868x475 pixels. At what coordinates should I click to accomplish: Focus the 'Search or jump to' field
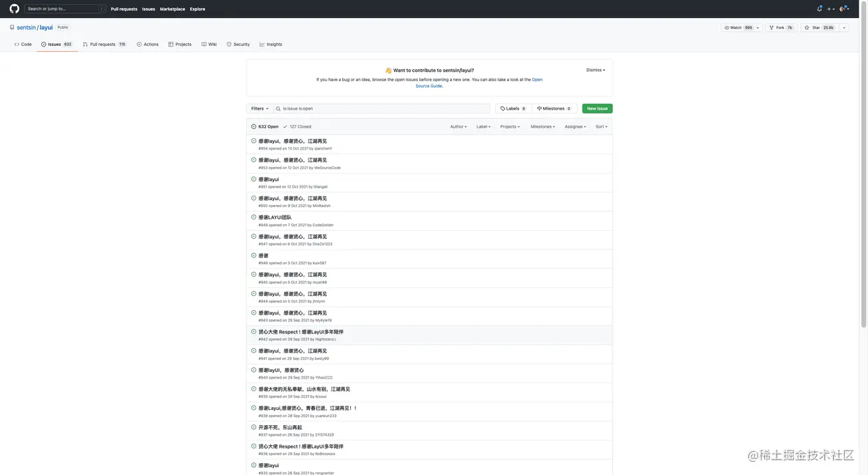click(x=65, y=9)
